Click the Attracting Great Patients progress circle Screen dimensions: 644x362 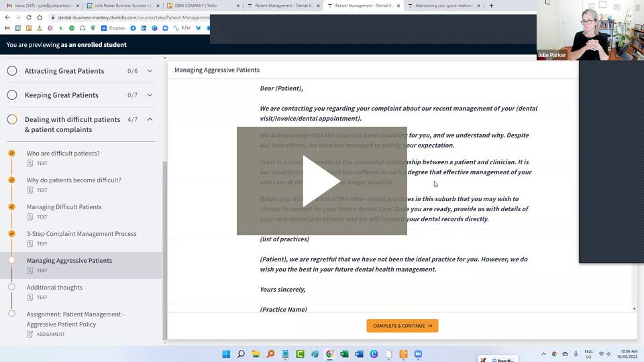12,71
